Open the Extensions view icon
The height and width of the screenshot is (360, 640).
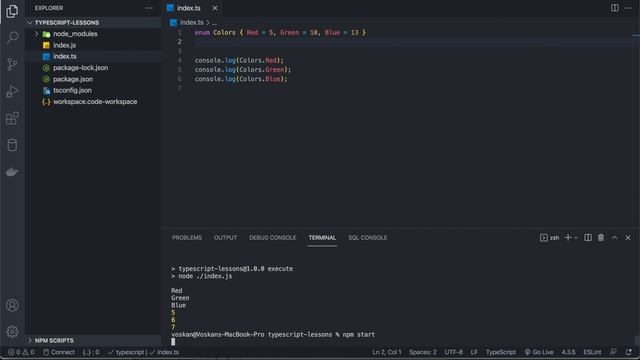[12, 118]
